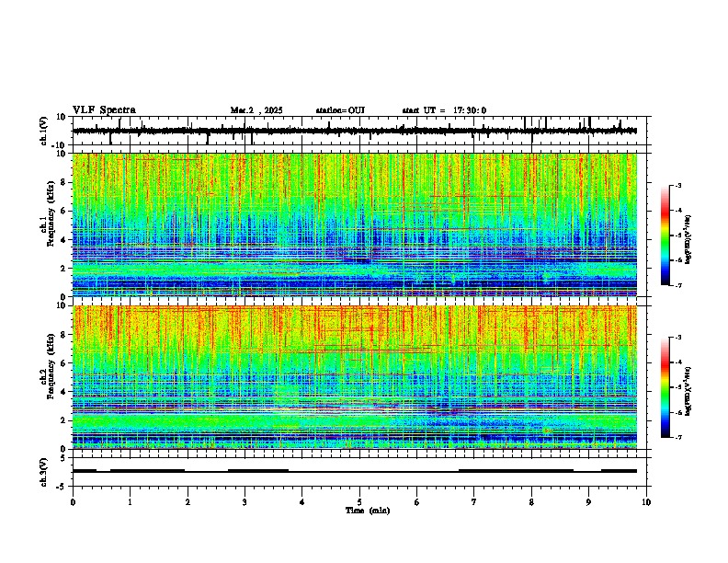Screen dimensions: 728x563
Task: Click the 'VLF Spectra' title text
Action: pos(104,110)
